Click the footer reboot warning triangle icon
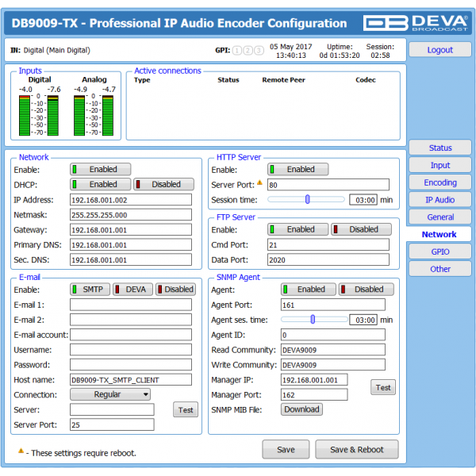Image resolution: width=476 pixels, height=476 pixels. click(21, 451)
